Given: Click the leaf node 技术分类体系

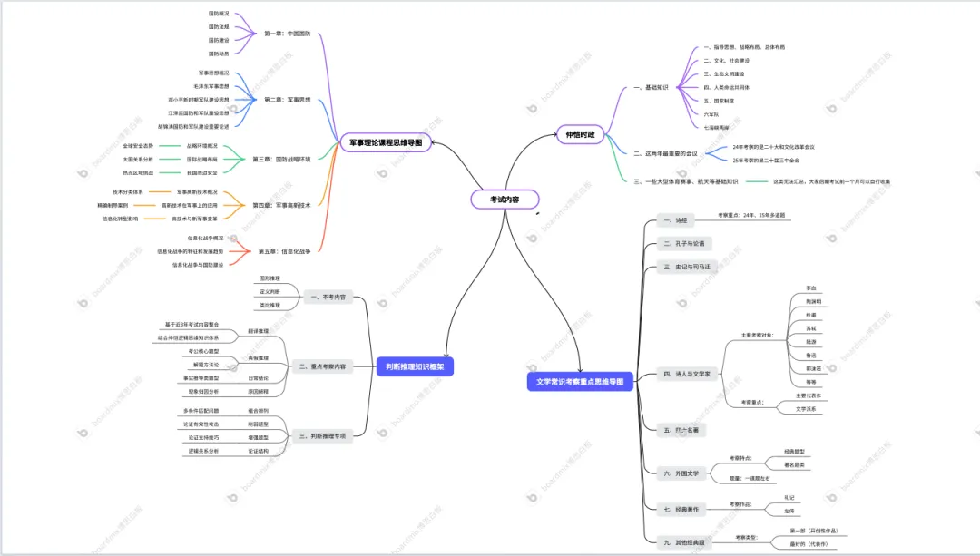Looking at the screenshot, I should (128, 191).
